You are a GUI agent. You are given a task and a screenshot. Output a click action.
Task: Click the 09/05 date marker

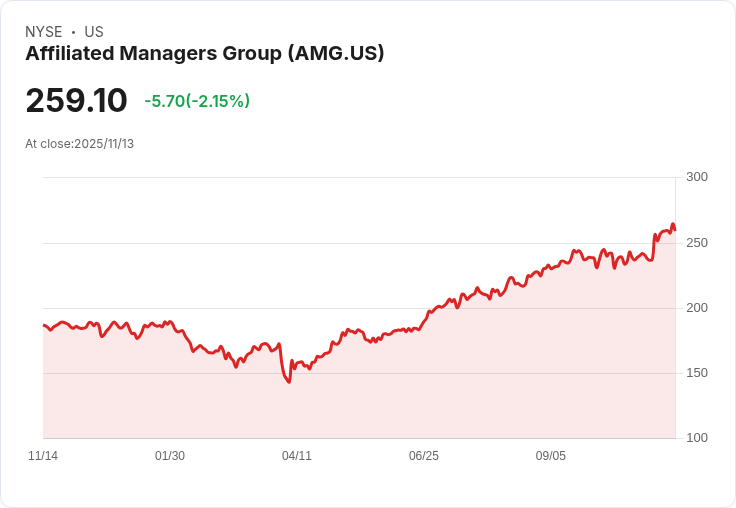[551, 456]
